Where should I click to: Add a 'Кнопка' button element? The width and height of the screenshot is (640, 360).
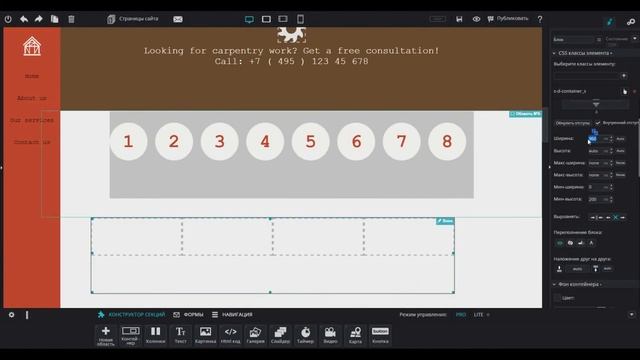click(x=380, y=336)
